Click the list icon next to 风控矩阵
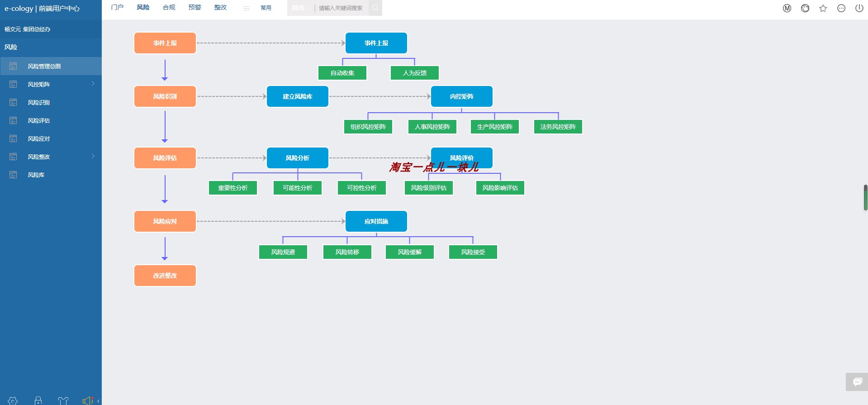The height and width of the screenshot is (405, 868). [13, 84]
